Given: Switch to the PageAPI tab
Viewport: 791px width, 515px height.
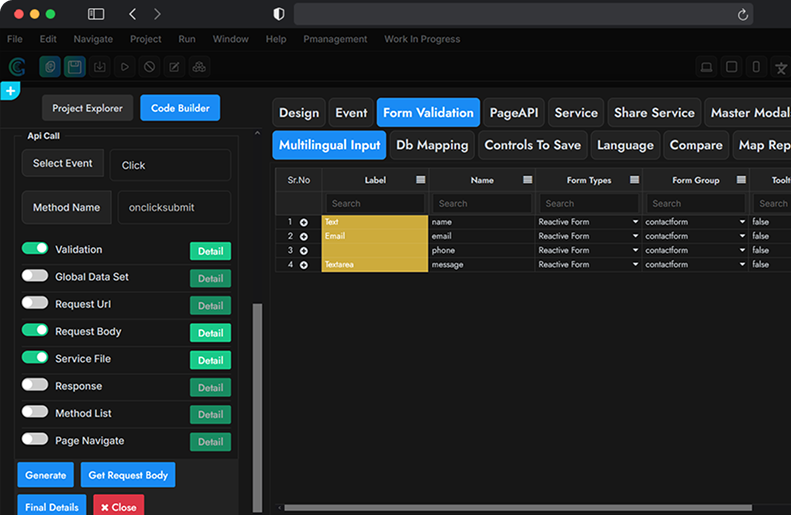Looking at the screenshot, I should pos(514,112).
